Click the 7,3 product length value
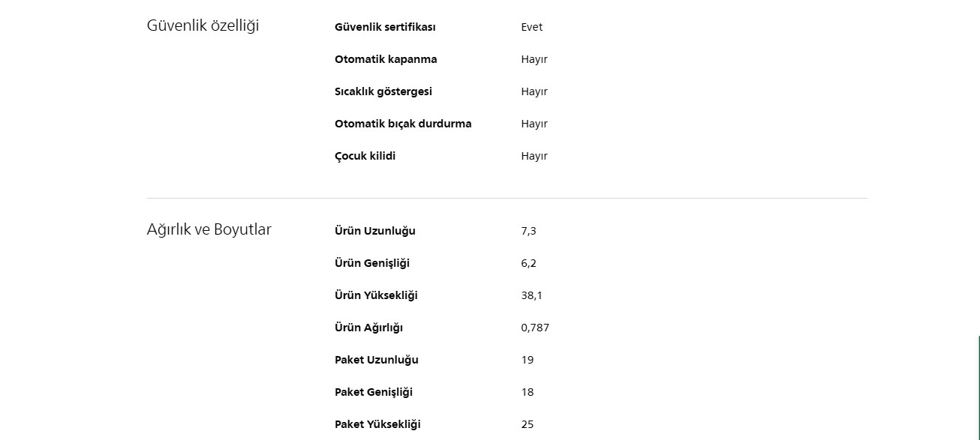Screen dimensions: 980x440 point(528,231)
